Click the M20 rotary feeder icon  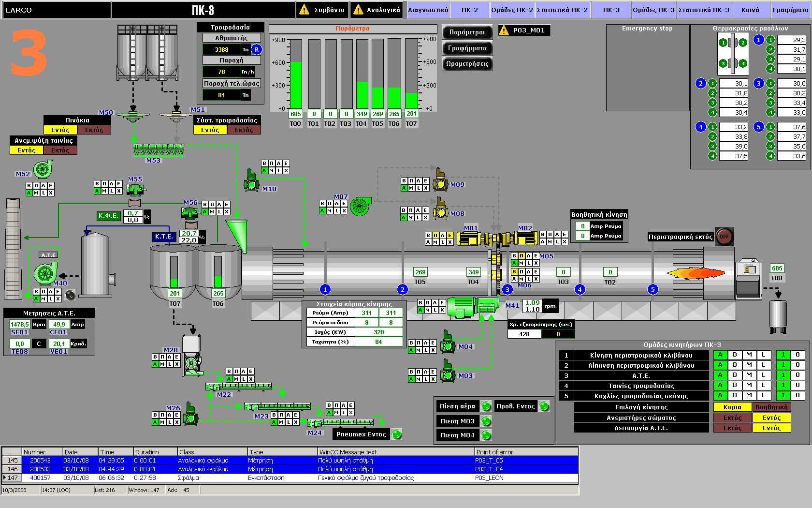[x=192, y=362]
